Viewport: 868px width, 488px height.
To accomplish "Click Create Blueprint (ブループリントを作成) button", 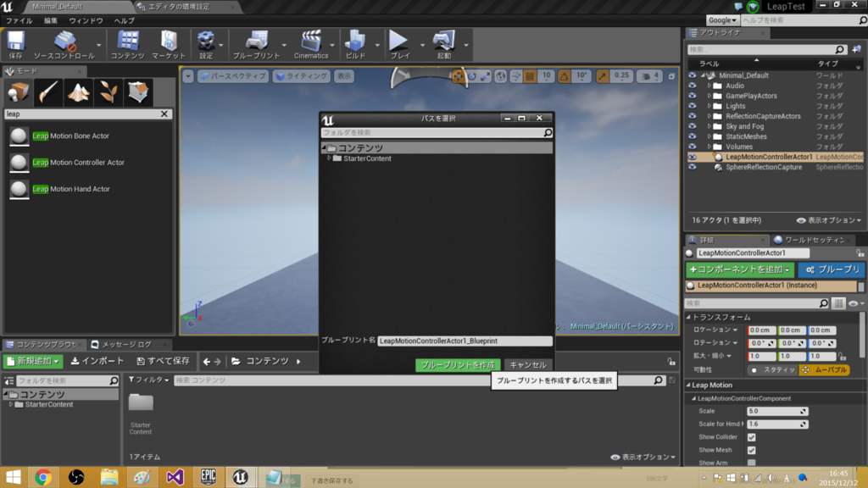I will click(458, 365).
